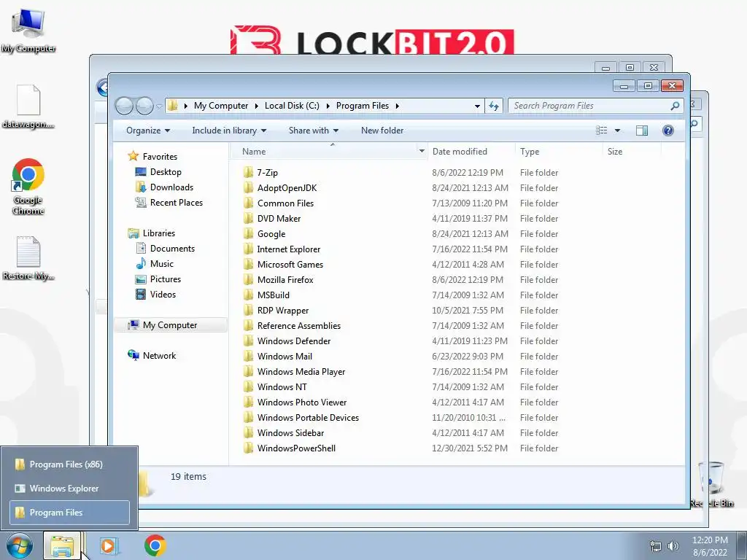Click the Music library icon
The image size is (747, 560).
pos(141,264)
